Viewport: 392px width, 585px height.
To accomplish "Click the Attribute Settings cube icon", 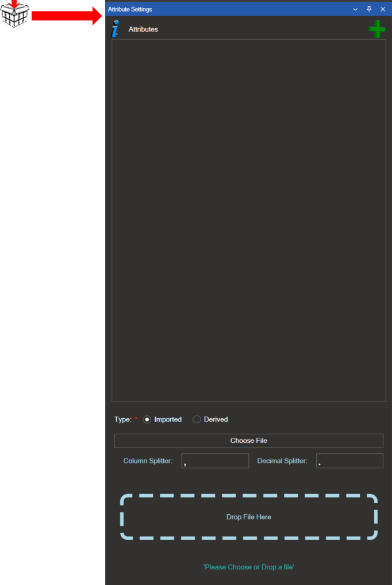I will click(14, 14).
